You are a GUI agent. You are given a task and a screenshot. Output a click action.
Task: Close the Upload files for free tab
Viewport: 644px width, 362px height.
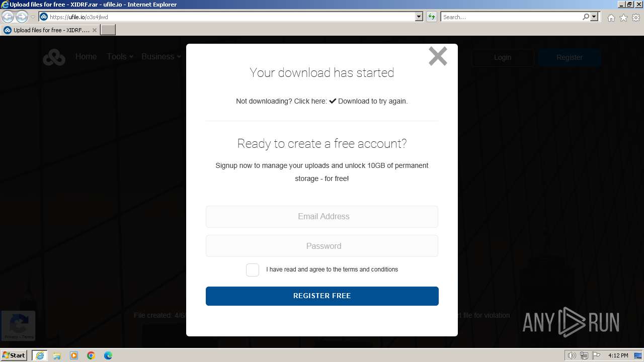pos(94,30)
